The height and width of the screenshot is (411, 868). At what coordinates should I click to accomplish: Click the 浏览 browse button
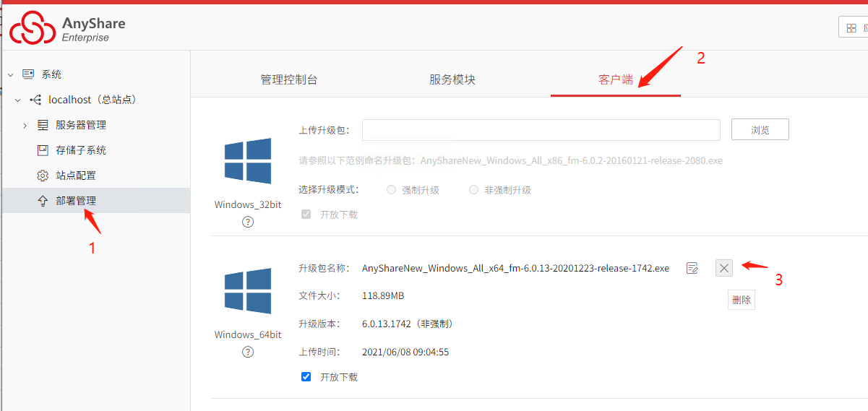coord(760,130)
